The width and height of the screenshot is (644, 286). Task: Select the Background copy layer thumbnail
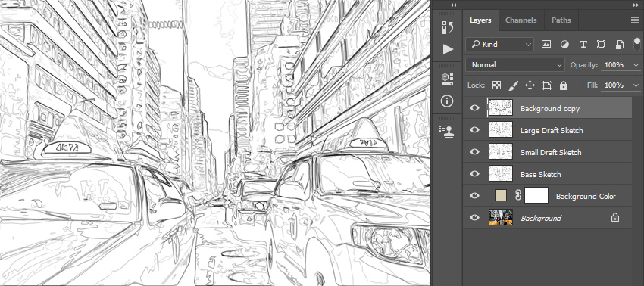tap(501, 108)
